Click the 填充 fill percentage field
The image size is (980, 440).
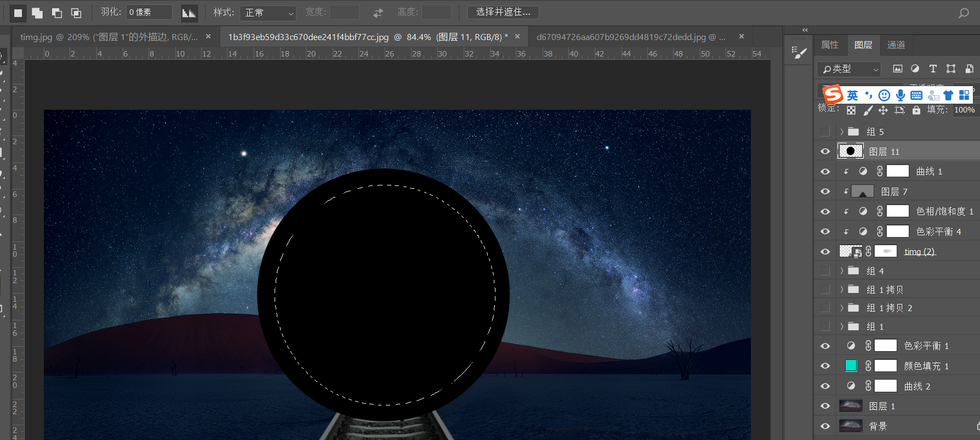965,110
